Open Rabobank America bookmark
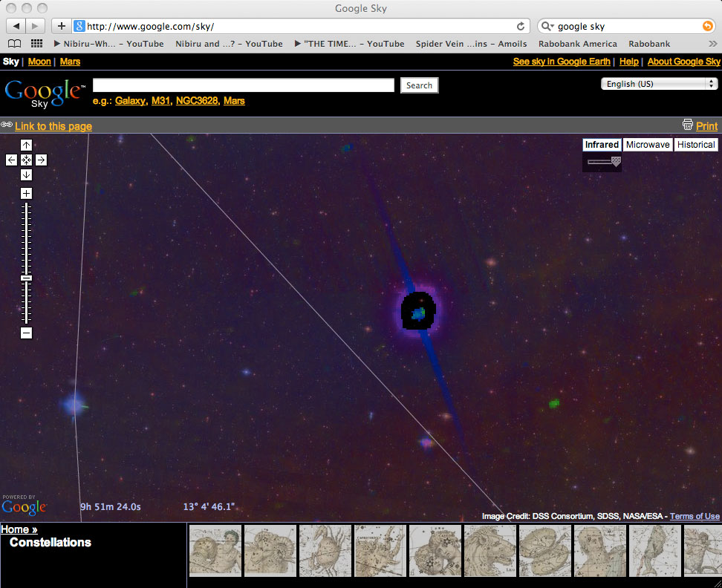 point(578,44)
